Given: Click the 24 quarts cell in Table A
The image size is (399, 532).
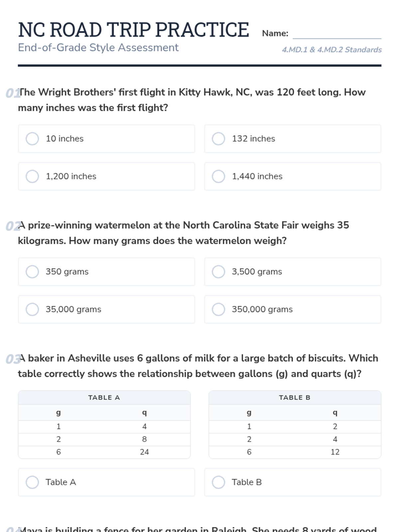Looking at the screenshot, I should pyautogui.click(x=144, y=452).
